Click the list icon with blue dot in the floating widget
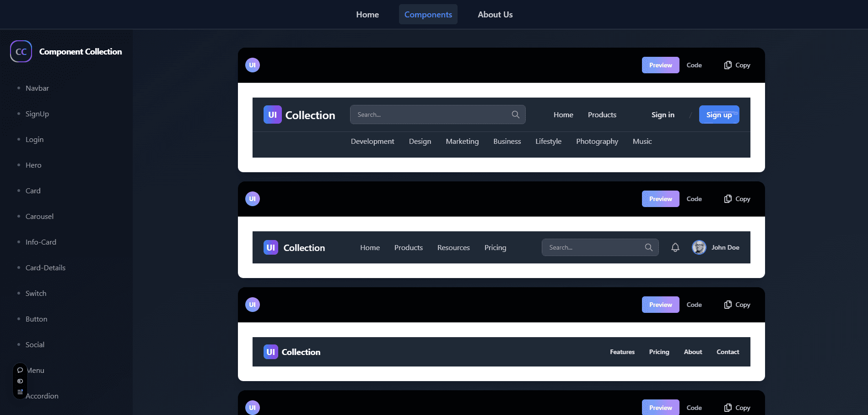Viewport: 868px width, 415px height. point(20,392)
